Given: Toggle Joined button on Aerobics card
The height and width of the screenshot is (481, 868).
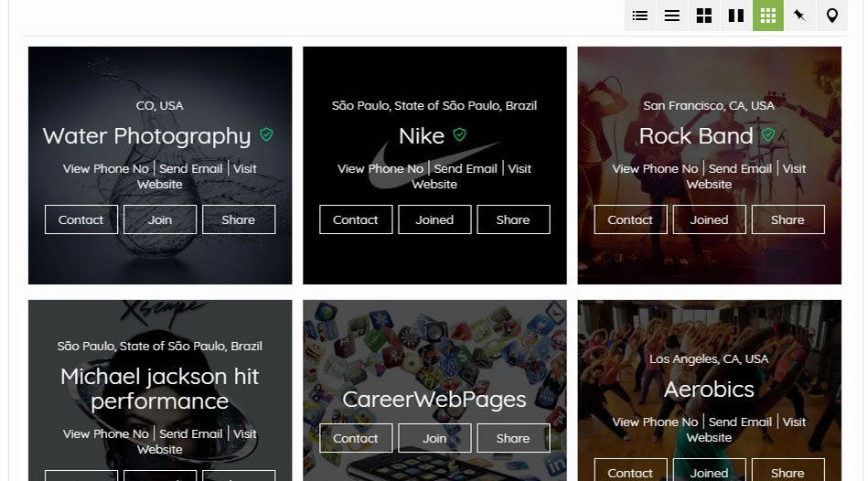Looking at the screenshot, I should coord(709,472).
